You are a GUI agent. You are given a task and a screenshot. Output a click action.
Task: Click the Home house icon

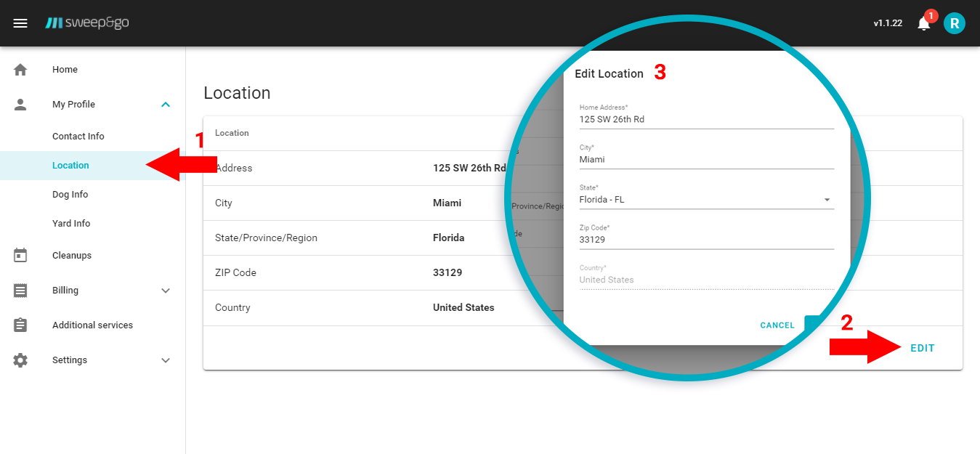(x=20, y=70)
